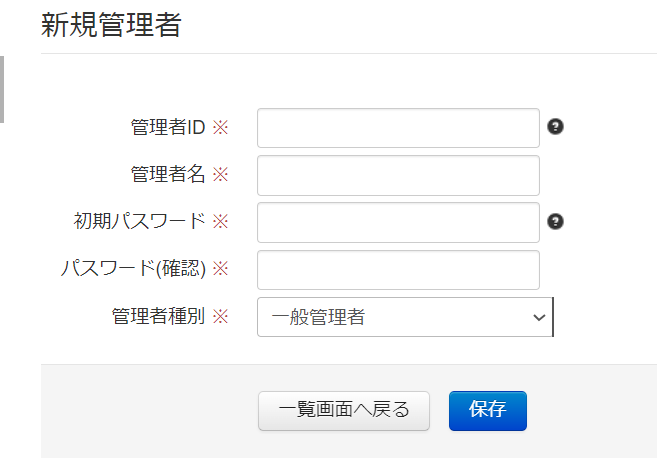
Task: Click the 管理者種別 label
Action: click(158, 317)
